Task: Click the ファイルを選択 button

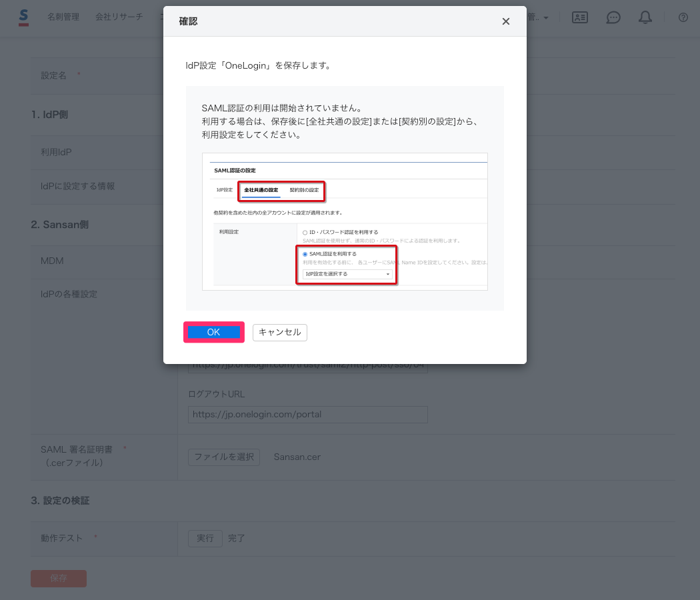Action: pos(223,457)
